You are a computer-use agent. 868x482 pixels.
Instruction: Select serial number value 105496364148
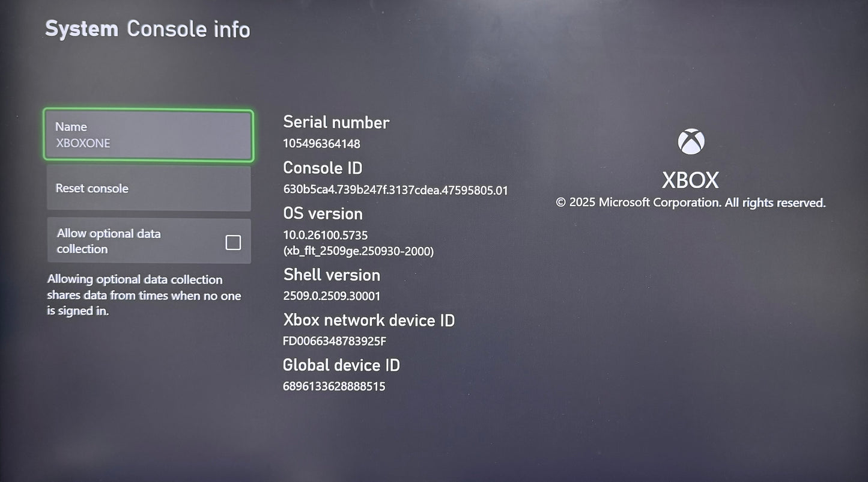(321, 144)
